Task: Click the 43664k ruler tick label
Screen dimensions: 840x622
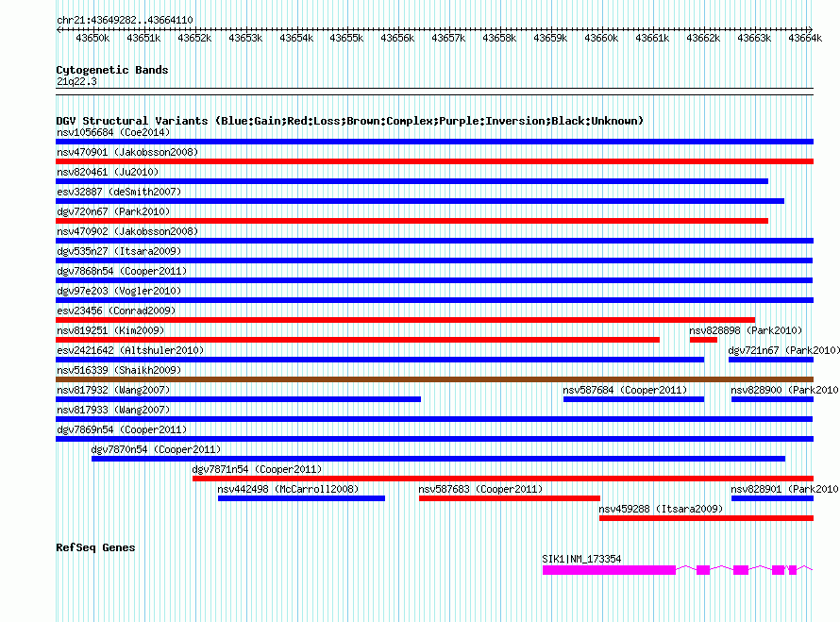Action: click(805, 38)
